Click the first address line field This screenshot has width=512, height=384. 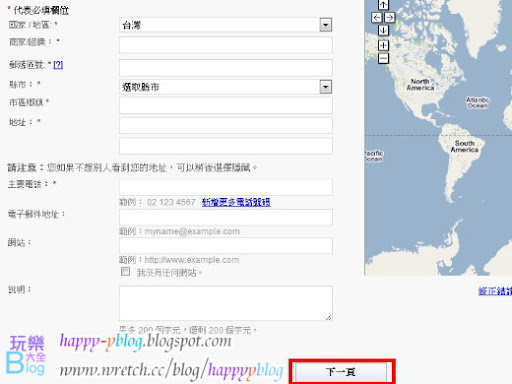pos(226,125)
